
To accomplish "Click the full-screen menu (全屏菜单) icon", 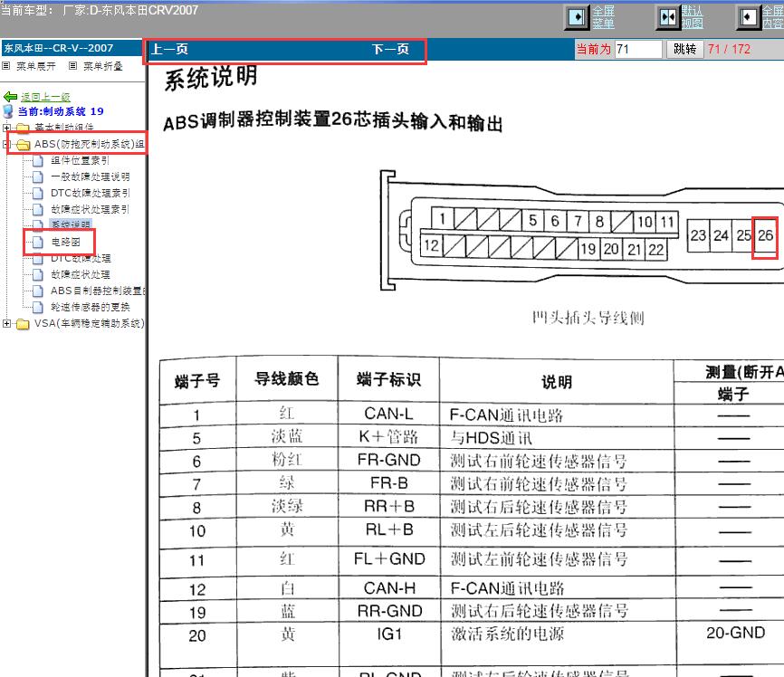I will 577,17.
